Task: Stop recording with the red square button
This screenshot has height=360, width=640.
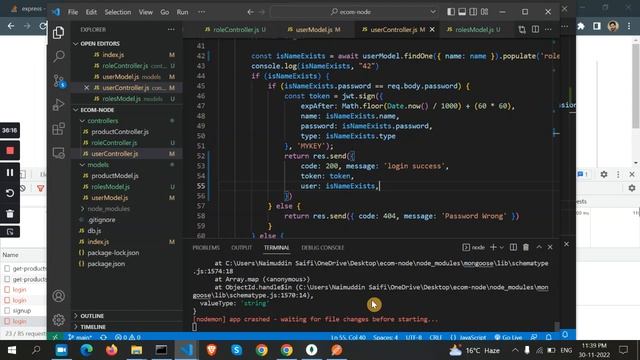Action: click(10, 151)
